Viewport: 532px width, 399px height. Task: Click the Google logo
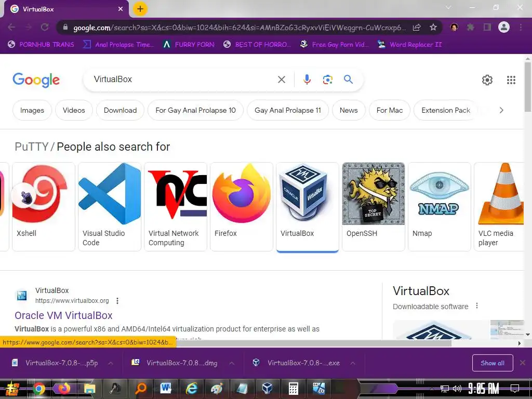(36, 80)
